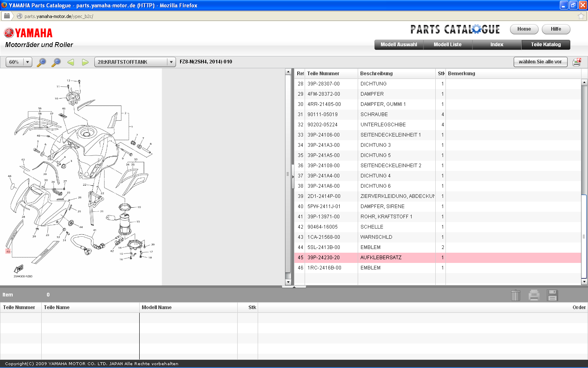Click diagram pane scroll down arrow
The image size is (588, 368).
(x=288, y=282)
